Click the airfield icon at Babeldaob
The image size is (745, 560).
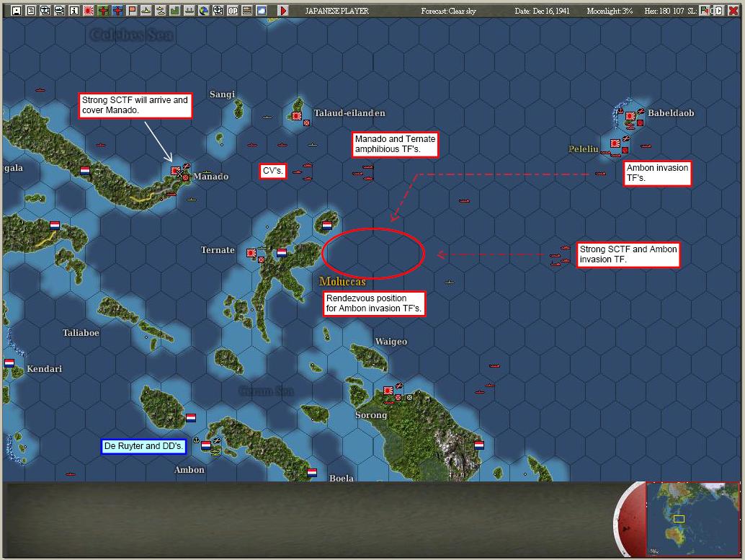pyautogui.click(x=641, y=112)
